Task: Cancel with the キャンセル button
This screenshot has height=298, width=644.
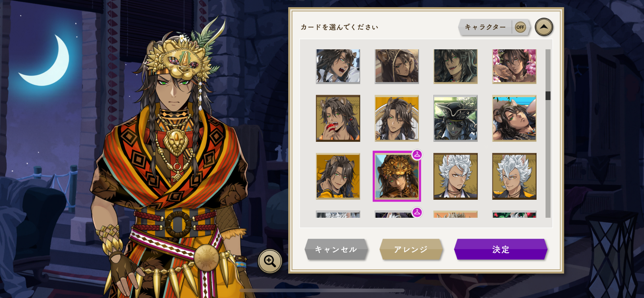Action: coord(336,249)
